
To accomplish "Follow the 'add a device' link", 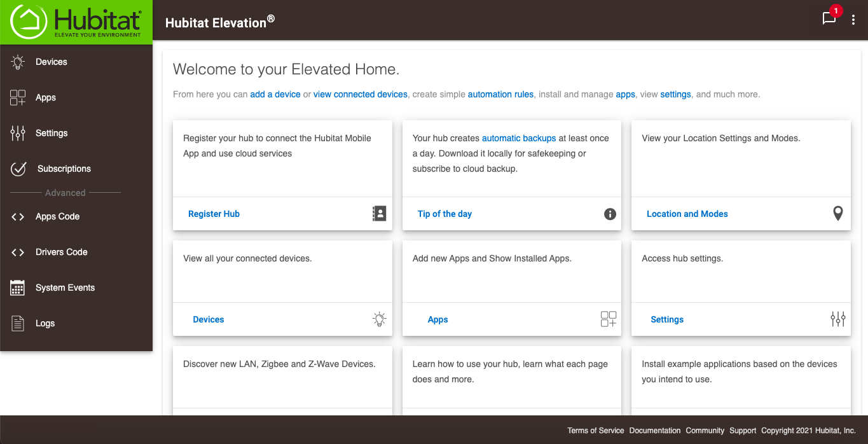I will pos(275,94).
